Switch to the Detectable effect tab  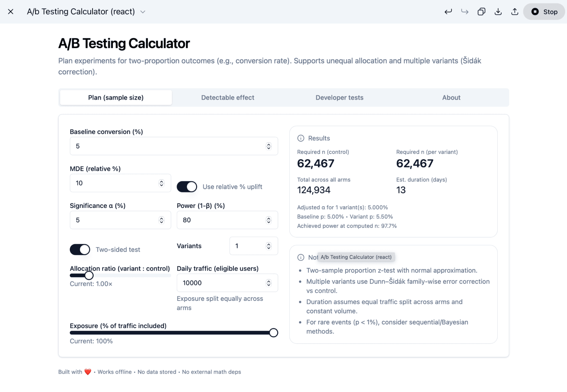coord(227,97)
